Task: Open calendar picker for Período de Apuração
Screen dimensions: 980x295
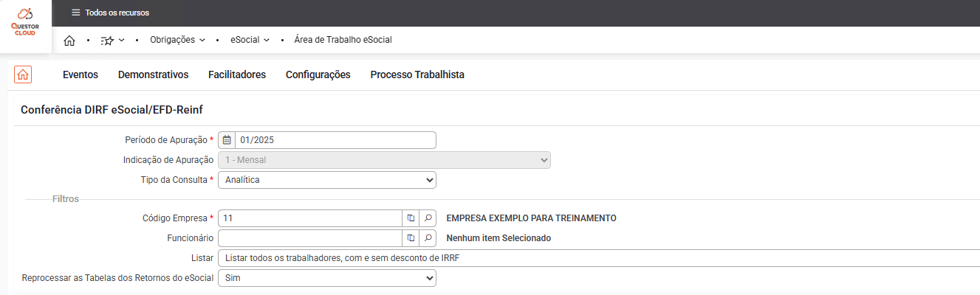Action: click(227, 140)
